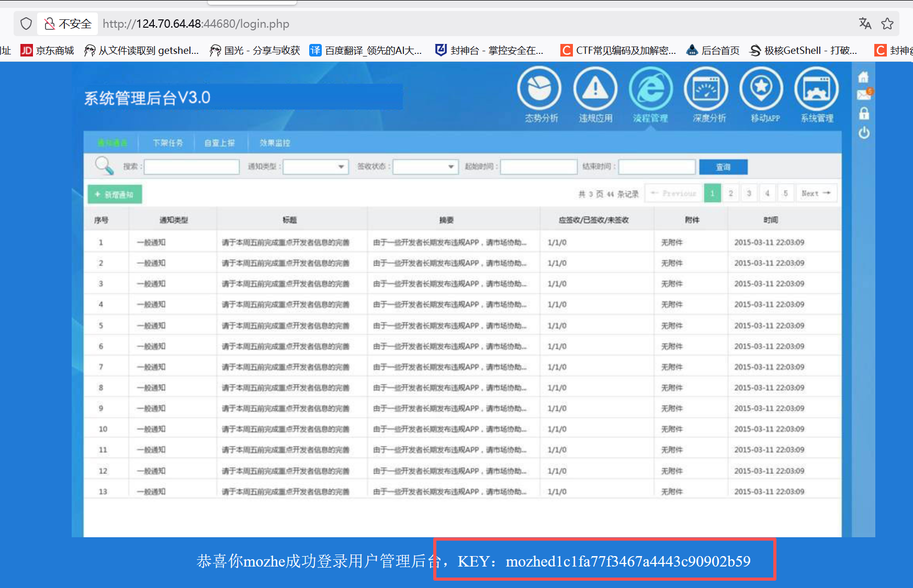Image resolution: width=913 pixels, height=588 pixels.
Task: Open the 封神台 - 掌控安全 bookmark
Action: [490, 50]
